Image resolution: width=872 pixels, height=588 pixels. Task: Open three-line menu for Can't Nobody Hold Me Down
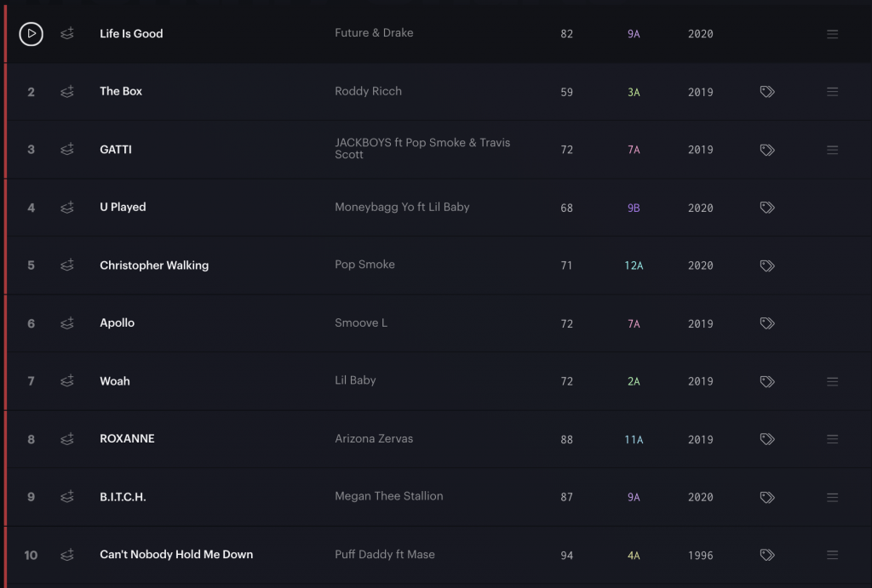[833, 555]
